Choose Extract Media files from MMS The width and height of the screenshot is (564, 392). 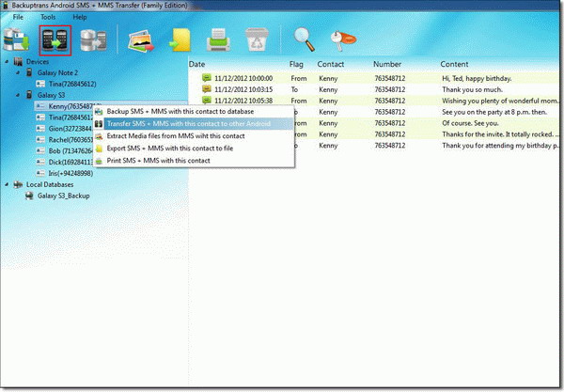(x=195, y=136)
